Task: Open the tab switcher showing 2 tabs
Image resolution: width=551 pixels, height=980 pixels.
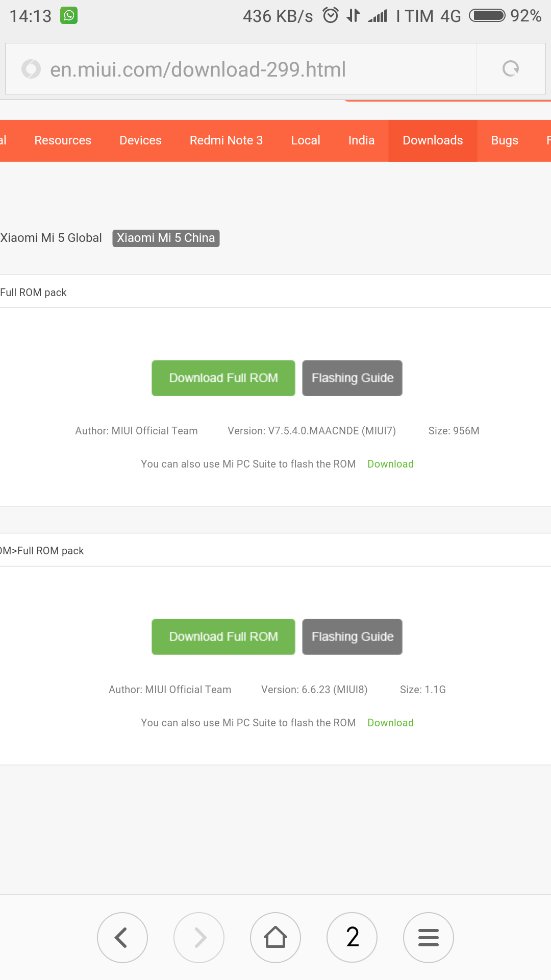Action: coord(352,938)
